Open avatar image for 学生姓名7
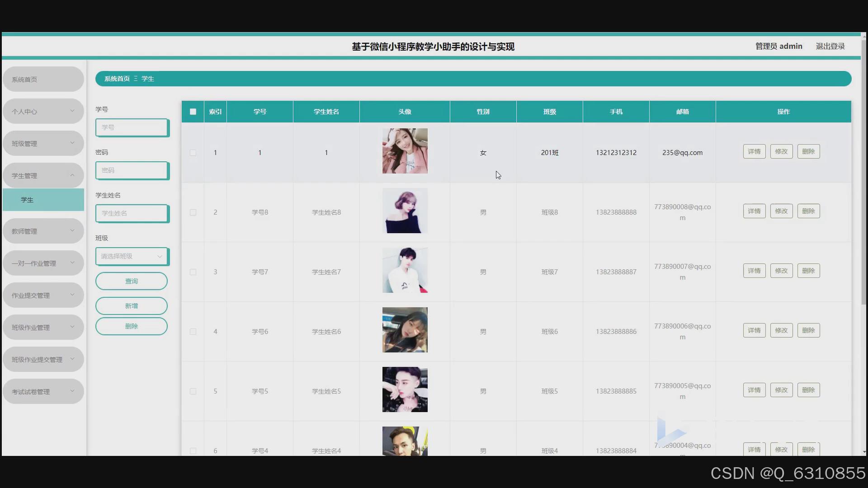Screen dimensions: 868x488 coord(405,270)
